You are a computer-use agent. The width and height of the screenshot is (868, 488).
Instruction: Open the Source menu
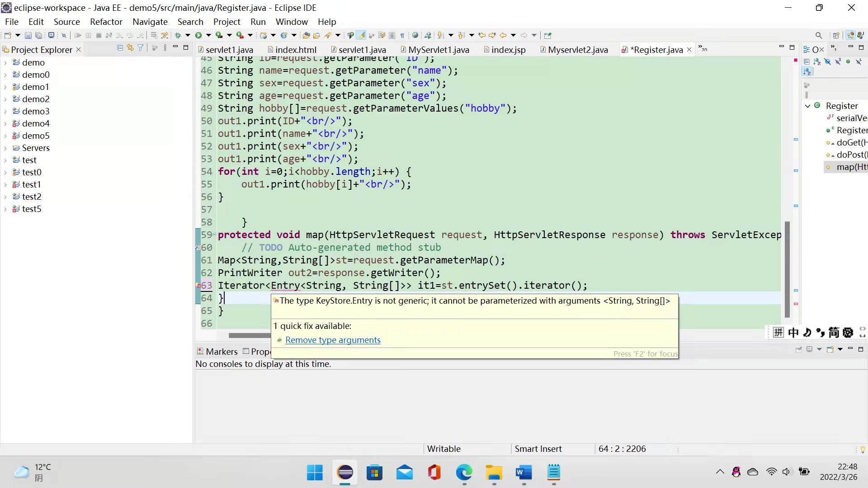66,22
